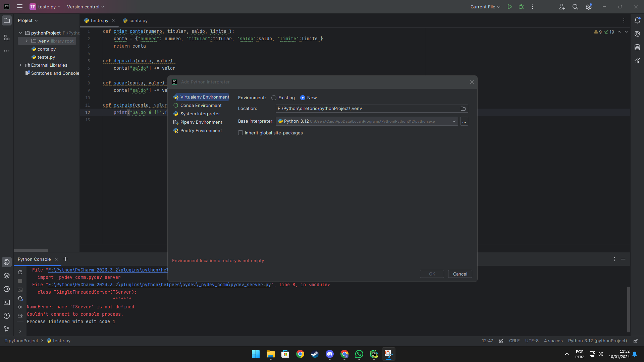The height and width of the screenshot is (362, 644).
Task: Select the Pipenv Environment icon
Action: point(176,122)
